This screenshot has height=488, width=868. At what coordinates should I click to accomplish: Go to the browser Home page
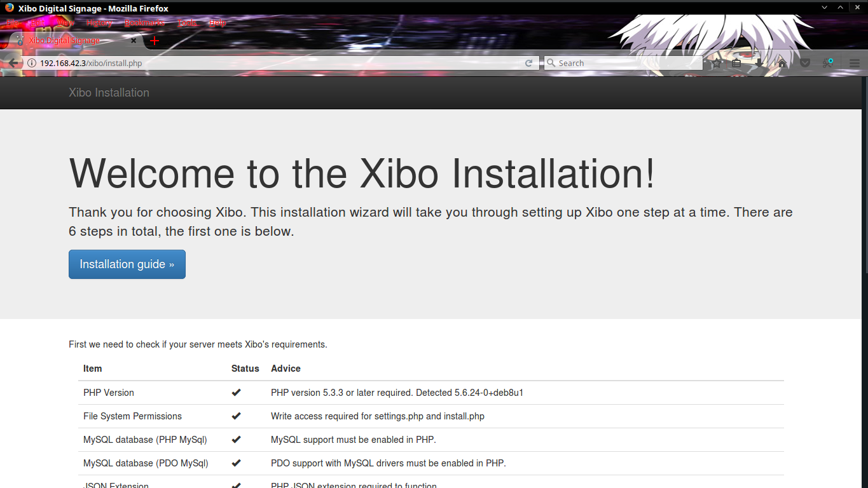(782, 62)
